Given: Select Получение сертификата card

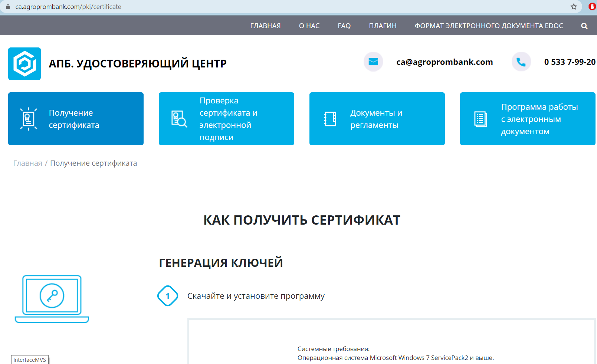Looking at the screenshot, I should tap(76, 119).
